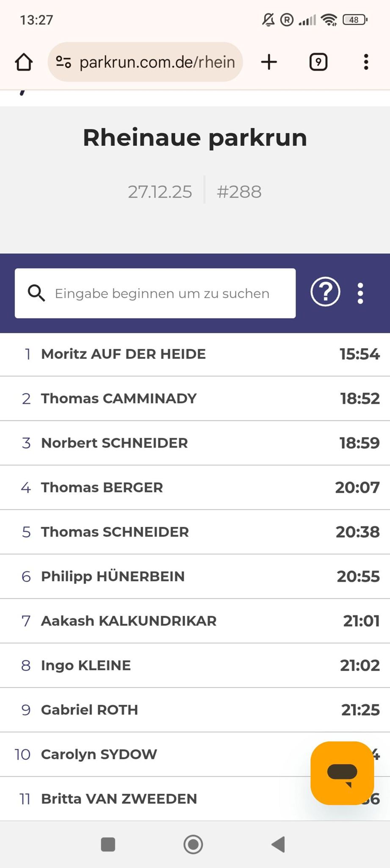Open Chrome's three-dot overflow menu
Viewport: 390px width, 868px height.
(366, 62)
